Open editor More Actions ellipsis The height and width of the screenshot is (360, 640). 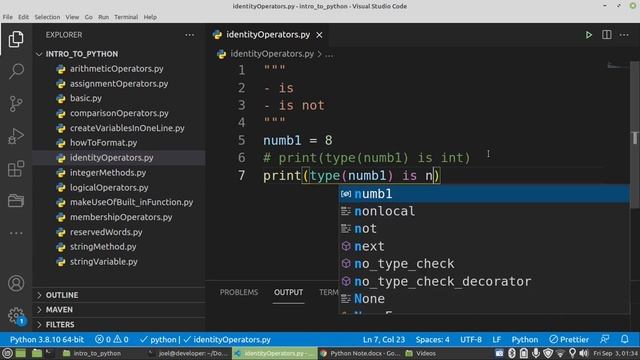pyautogui.click(x=624, y=35)
